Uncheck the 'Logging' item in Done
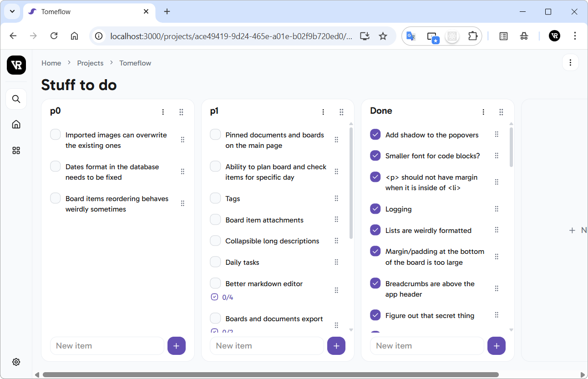The width and height of the screenshot is (588, 379). click(375, 209)
